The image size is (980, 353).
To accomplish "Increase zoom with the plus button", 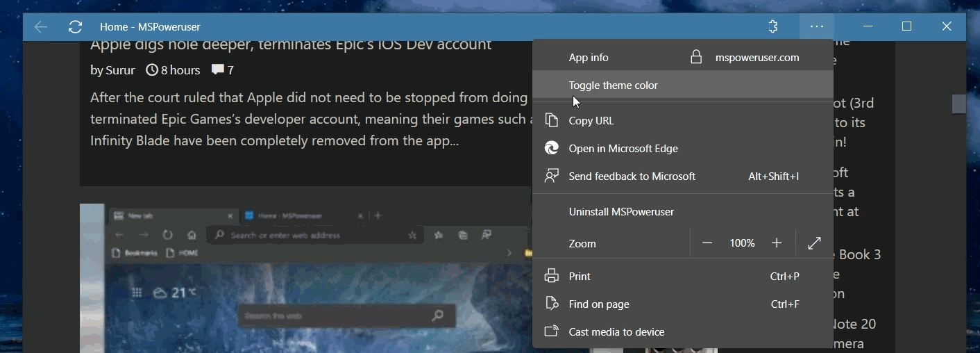I will click(x=777, y=243).
